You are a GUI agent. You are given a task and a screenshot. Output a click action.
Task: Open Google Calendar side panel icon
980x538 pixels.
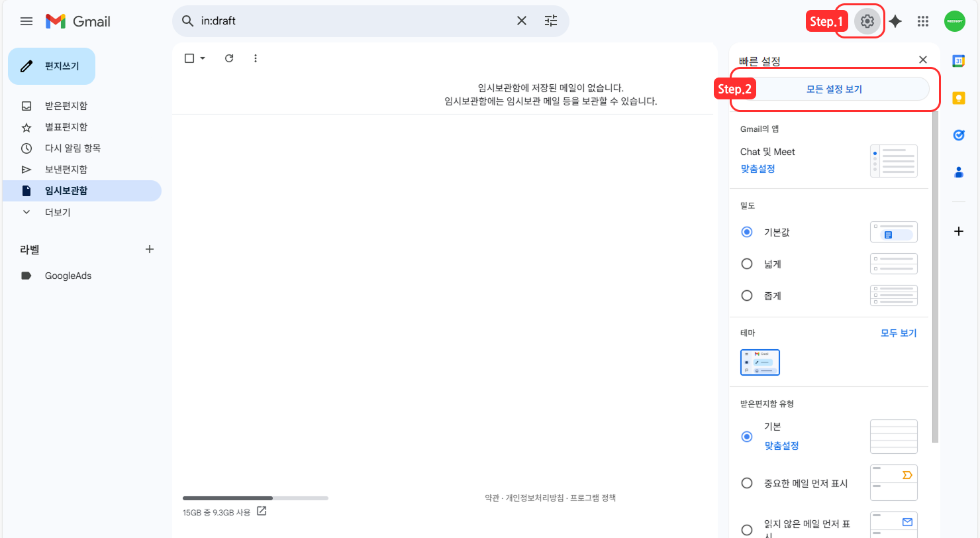click(958, 61)
